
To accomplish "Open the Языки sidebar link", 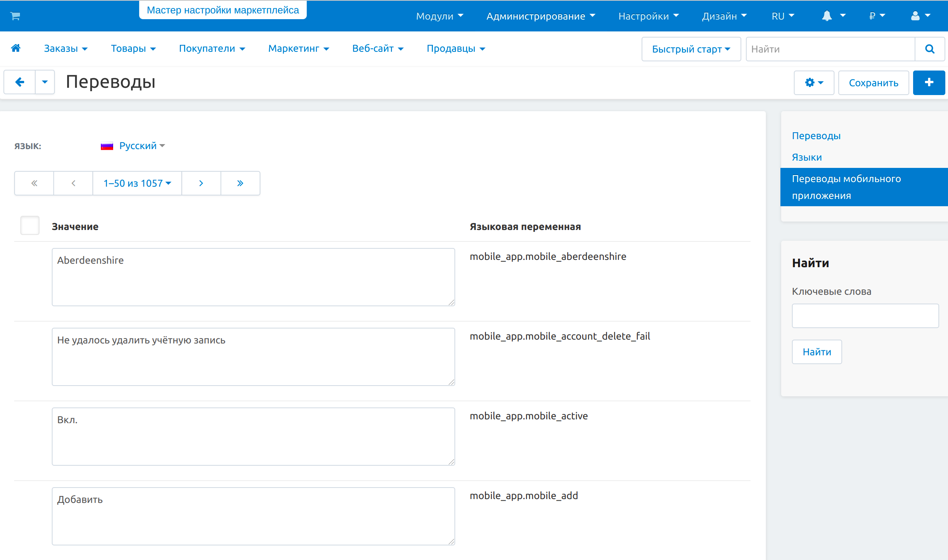I will (806, 157).
